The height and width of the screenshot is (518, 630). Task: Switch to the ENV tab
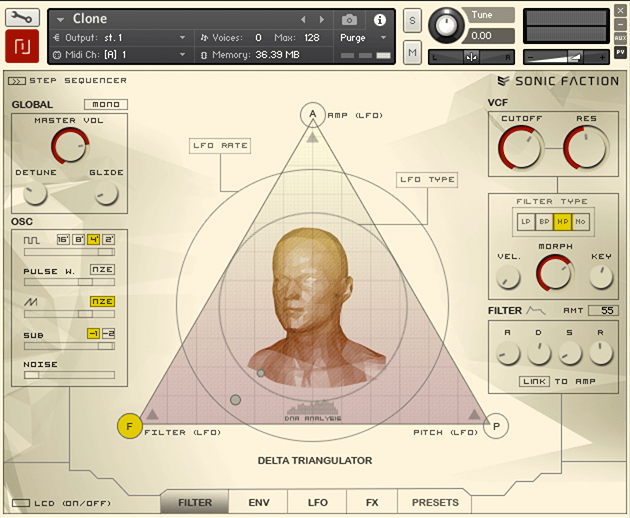[x=258, y=502]
